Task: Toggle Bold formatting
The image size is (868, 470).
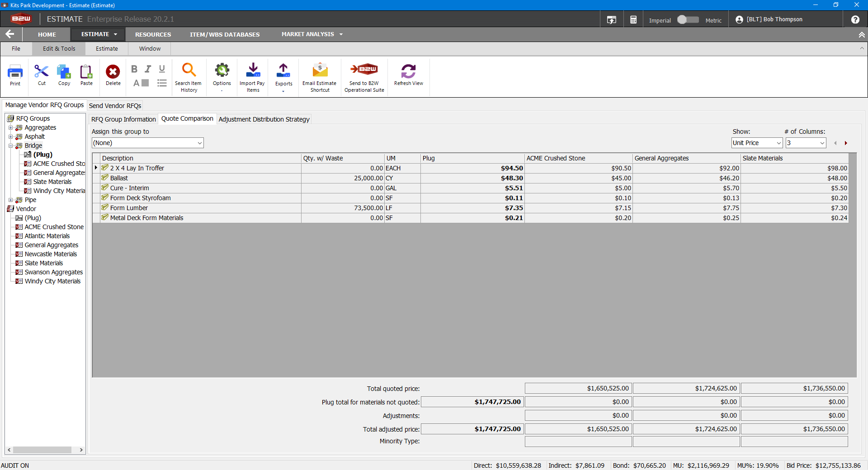Action: click(x=134, y=69)
